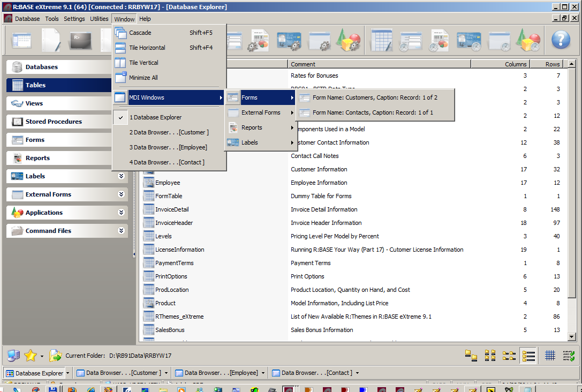
Task: Expand the Command Files section chevron
Action: point(121,231)
